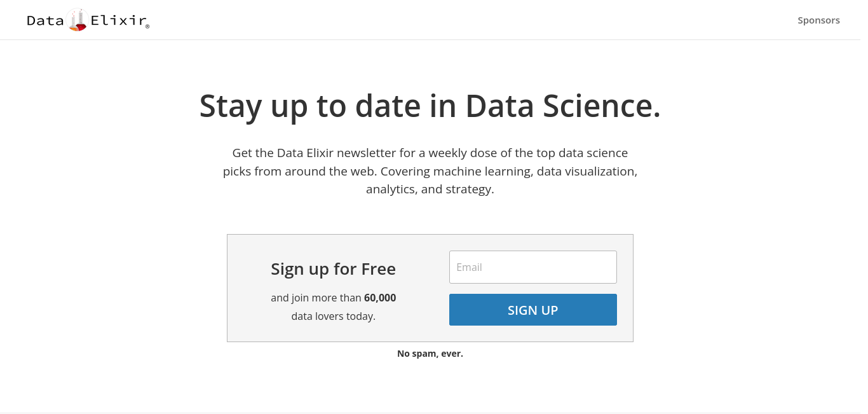This screenshot has width=868, height=414.
Task: Click the "Sign up for Free" heading
Action: pos(334,269)
